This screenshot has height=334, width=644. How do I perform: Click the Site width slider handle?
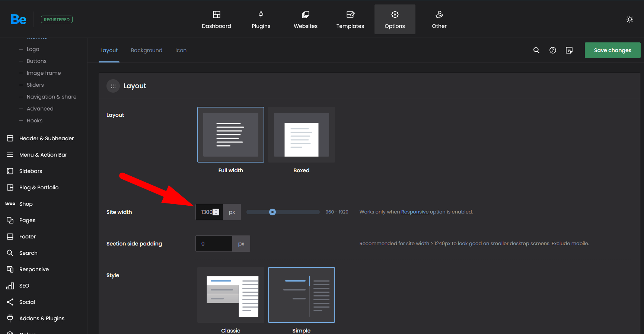(272, 212)
